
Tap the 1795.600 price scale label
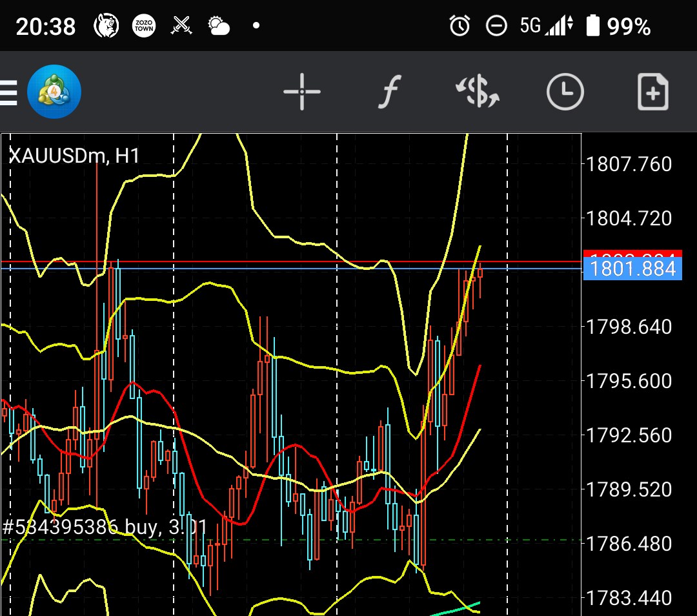coord(629,381)
